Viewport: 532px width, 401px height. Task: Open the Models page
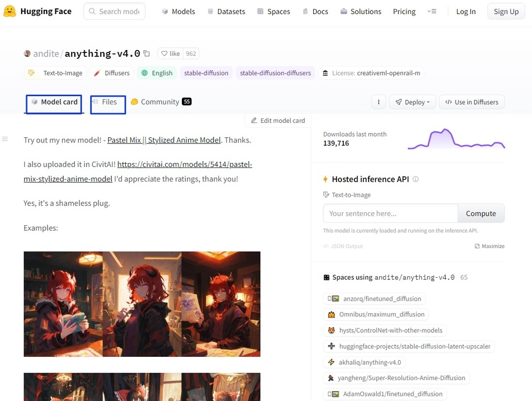click(179, 11)
